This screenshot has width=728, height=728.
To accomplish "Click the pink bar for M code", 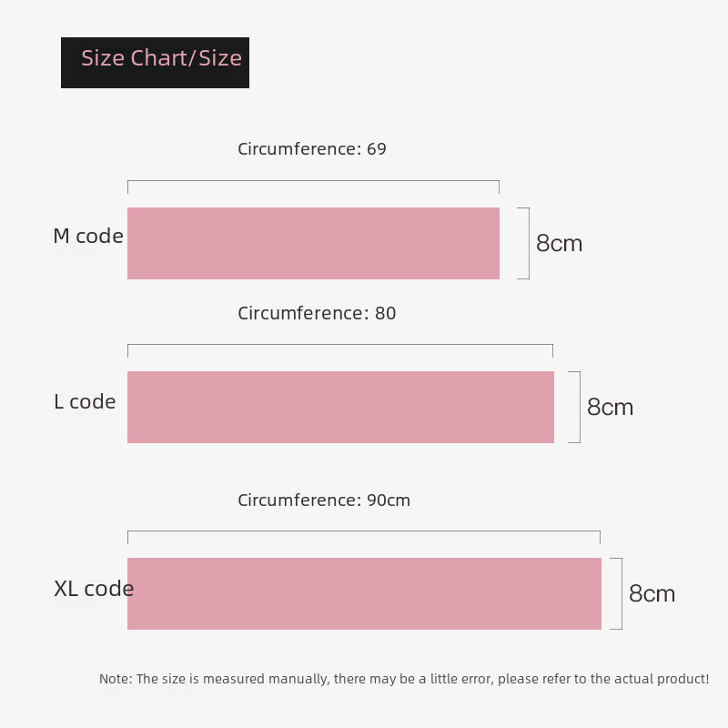I will (x=313, y=243).
